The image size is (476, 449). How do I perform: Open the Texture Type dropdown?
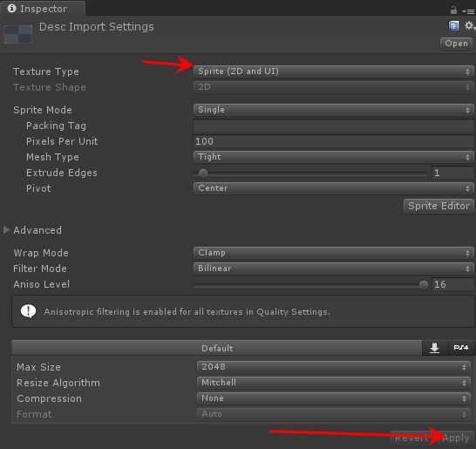pyautogui.click(x=333, y=71)
